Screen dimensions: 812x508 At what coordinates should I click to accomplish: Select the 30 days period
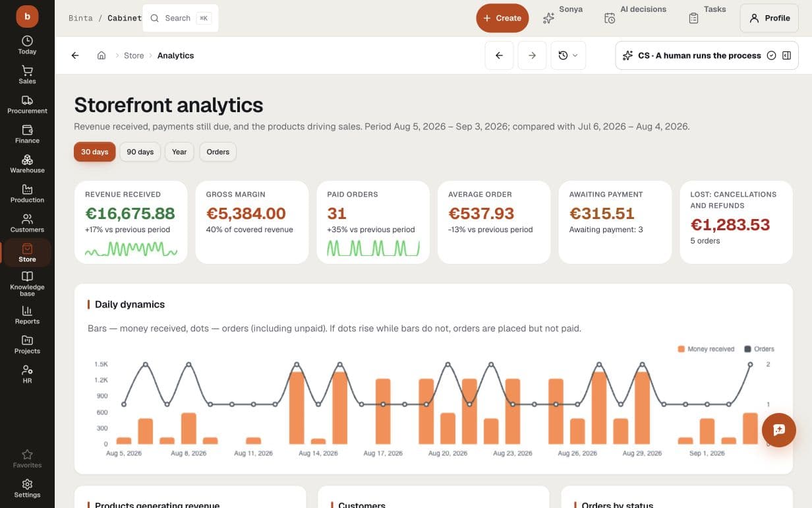[x=94, y=152]
